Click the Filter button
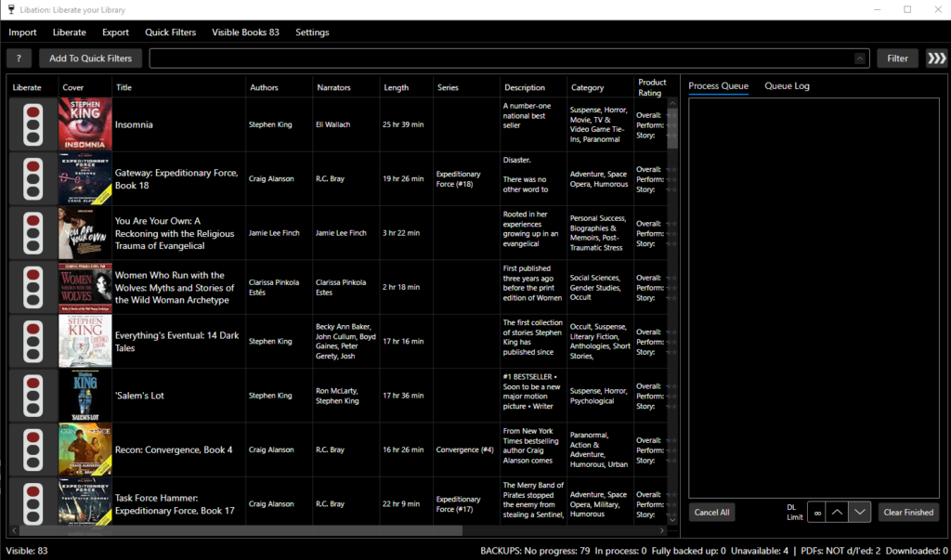 pos(898,59)
